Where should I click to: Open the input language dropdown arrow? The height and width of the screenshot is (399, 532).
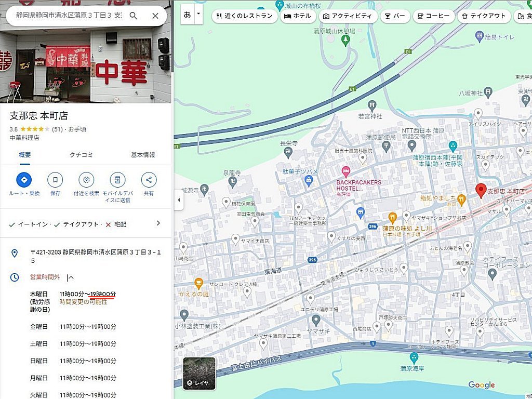tap(198, 15)
